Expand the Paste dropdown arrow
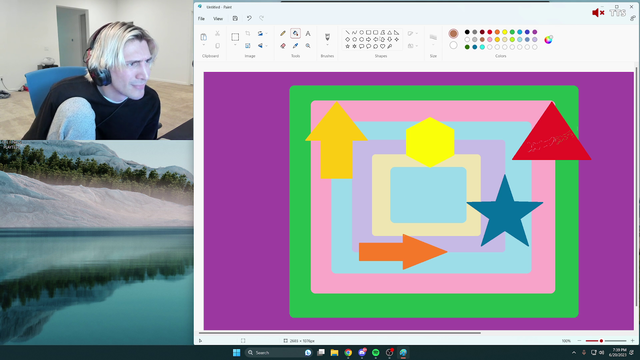This screenshot has width=640, height=360. (204, 45)
